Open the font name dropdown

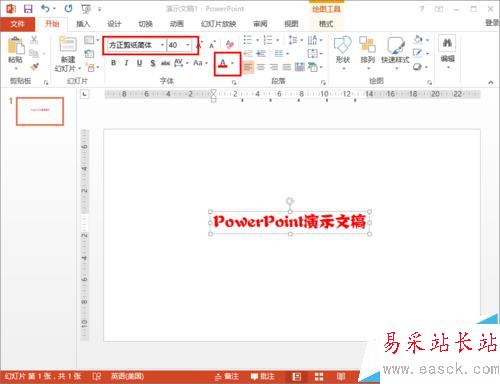click(162, 45)
